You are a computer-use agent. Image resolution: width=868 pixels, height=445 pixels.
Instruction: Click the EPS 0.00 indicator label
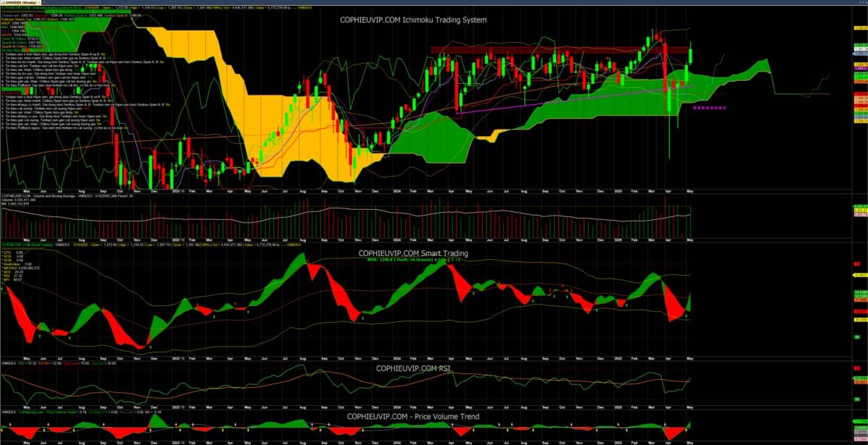tap(12, 253)
